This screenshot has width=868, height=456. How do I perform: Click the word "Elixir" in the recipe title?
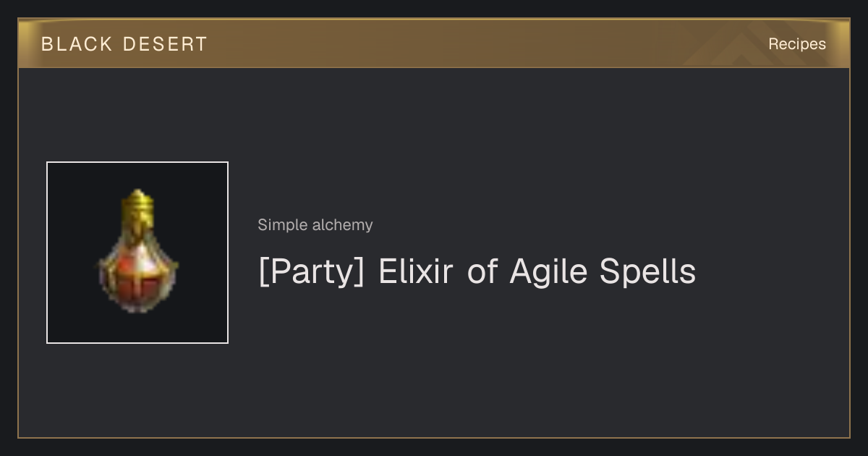[416, 272]
